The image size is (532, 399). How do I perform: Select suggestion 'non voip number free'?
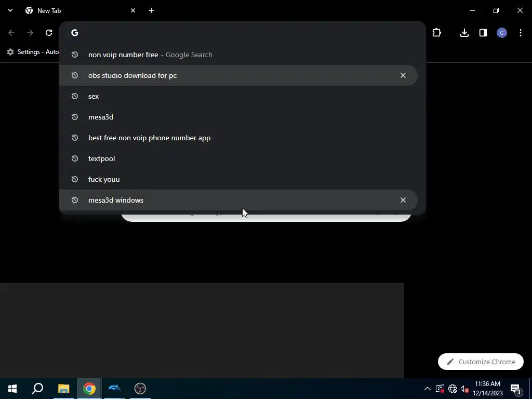238,55
